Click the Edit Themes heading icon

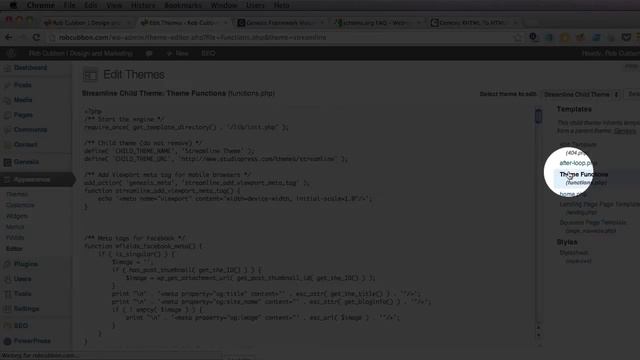pos(90,75)
